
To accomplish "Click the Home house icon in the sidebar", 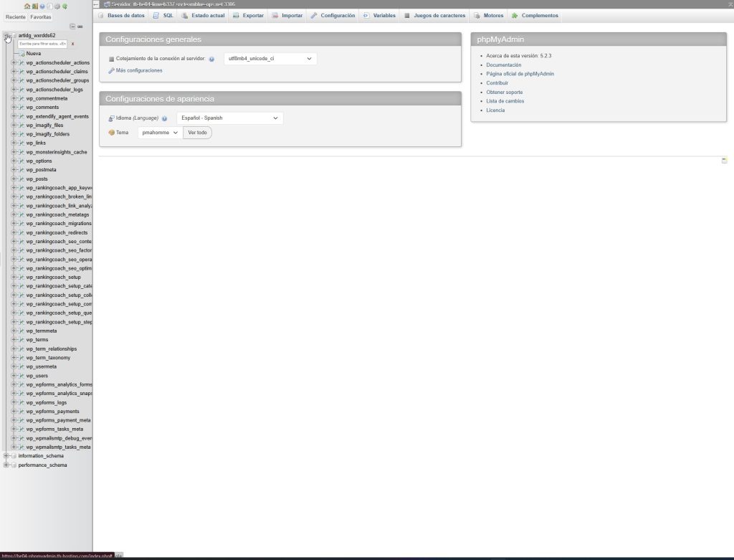I will point(27,6).
